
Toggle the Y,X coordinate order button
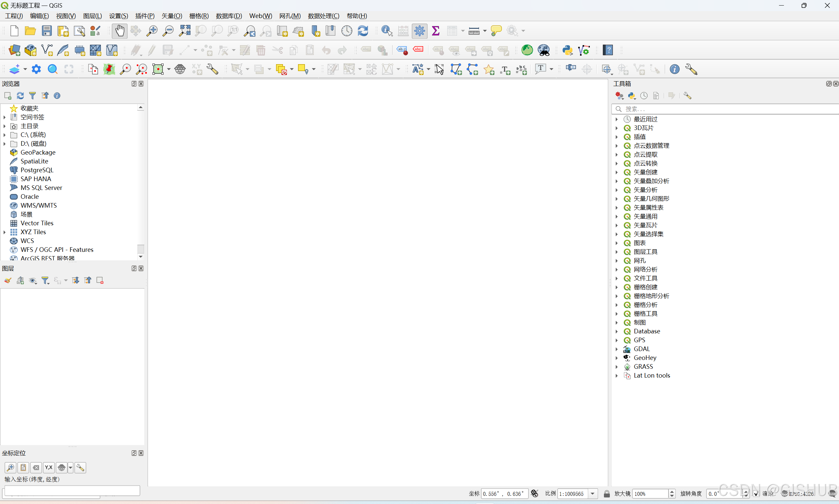tap(49, 468)
